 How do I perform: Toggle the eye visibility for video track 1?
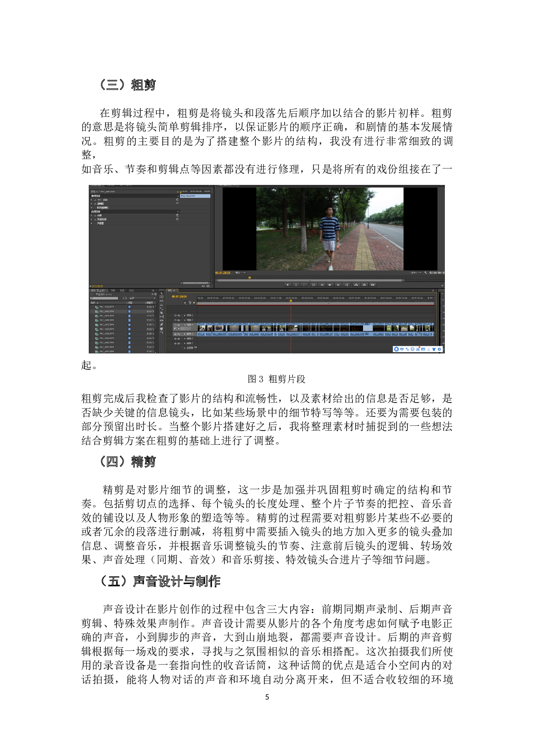pyautogui.click(x=175, y=325)
